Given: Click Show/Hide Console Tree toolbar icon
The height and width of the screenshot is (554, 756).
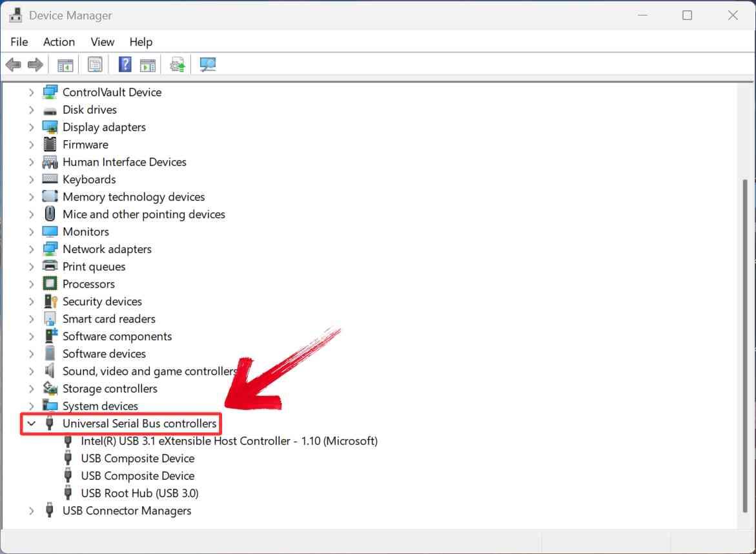Looking at the screenshot, I should pyautogui.click(x=65, y=65).
